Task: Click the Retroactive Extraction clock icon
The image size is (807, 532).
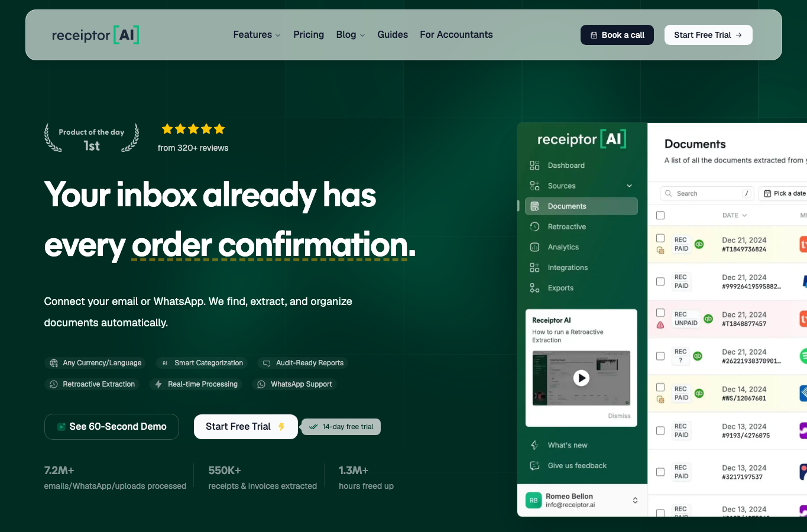Action: (54, 384)
